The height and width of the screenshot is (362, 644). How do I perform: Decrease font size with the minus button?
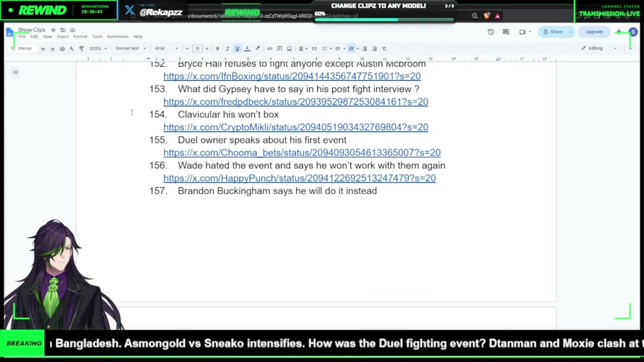[x=187, y=49]
